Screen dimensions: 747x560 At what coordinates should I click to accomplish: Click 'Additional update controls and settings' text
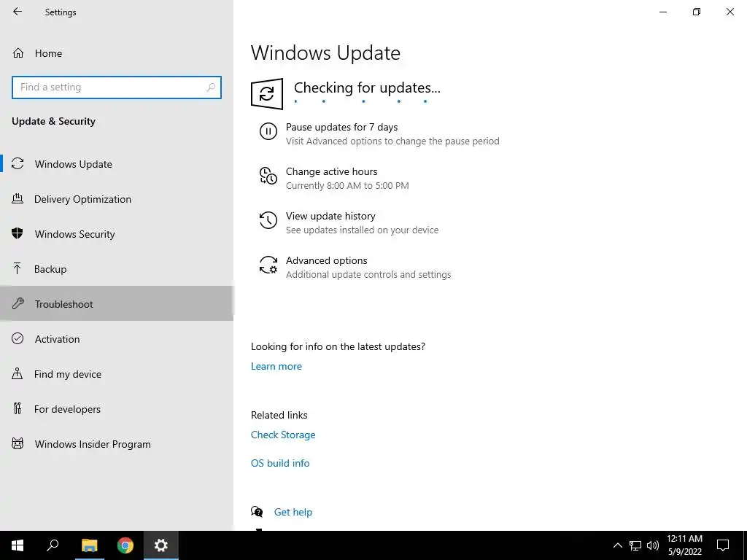tap(368, 275)
